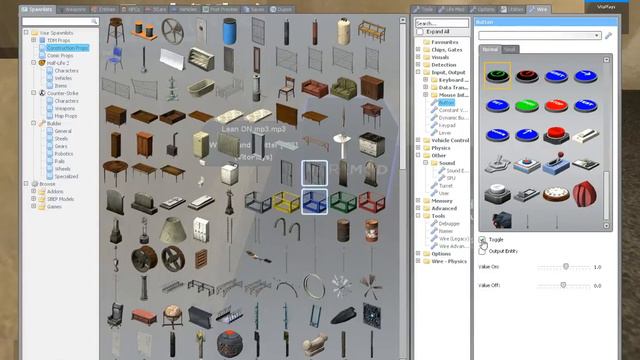Spawn the green cage frame prop
Image resolution: width=640 pixels, height=360 pixels.
[x=343, y=202]
